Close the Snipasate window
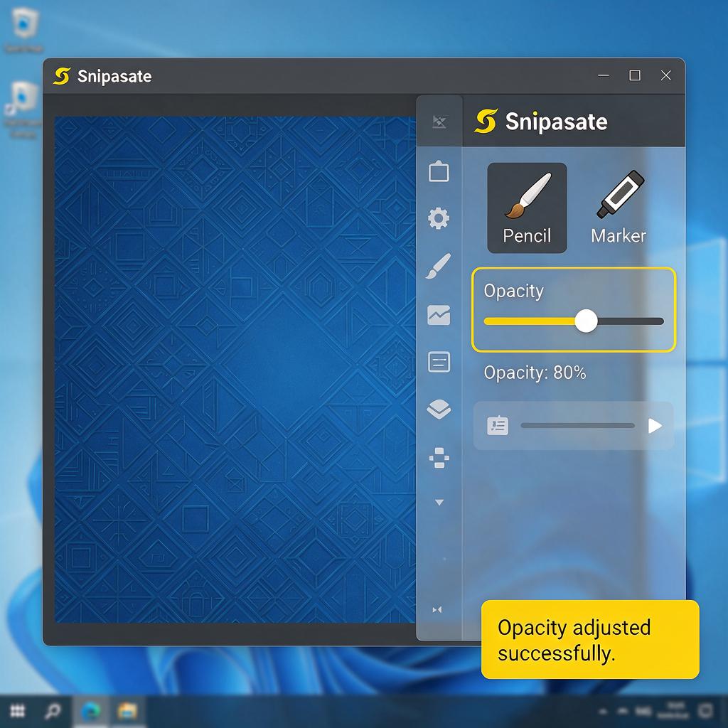The width and height of the screenshot is (728, 728). tap(665, 75)
